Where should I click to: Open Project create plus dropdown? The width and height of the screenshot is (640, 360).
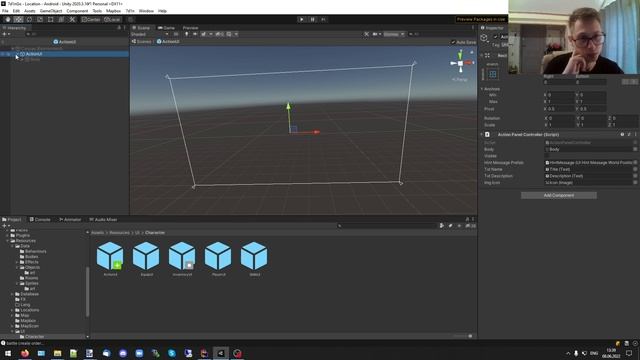[6, 226]
